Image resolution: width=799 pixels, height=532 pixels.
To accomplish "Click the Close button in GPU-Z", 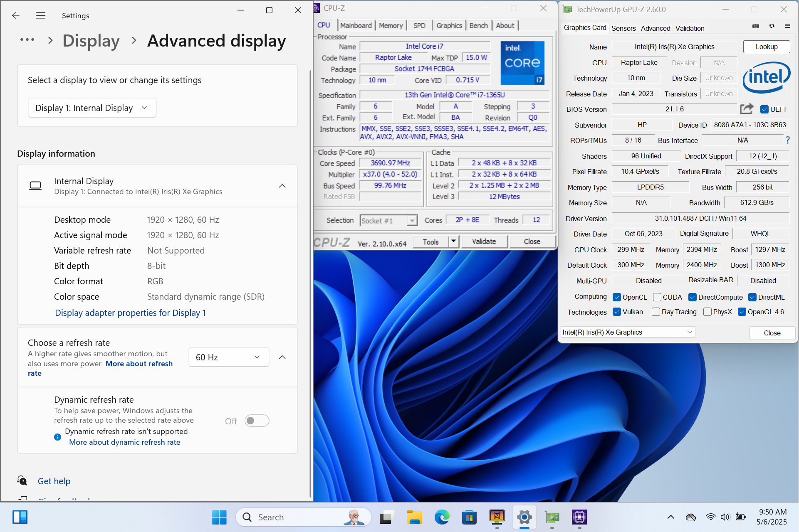I will point(772,333).
